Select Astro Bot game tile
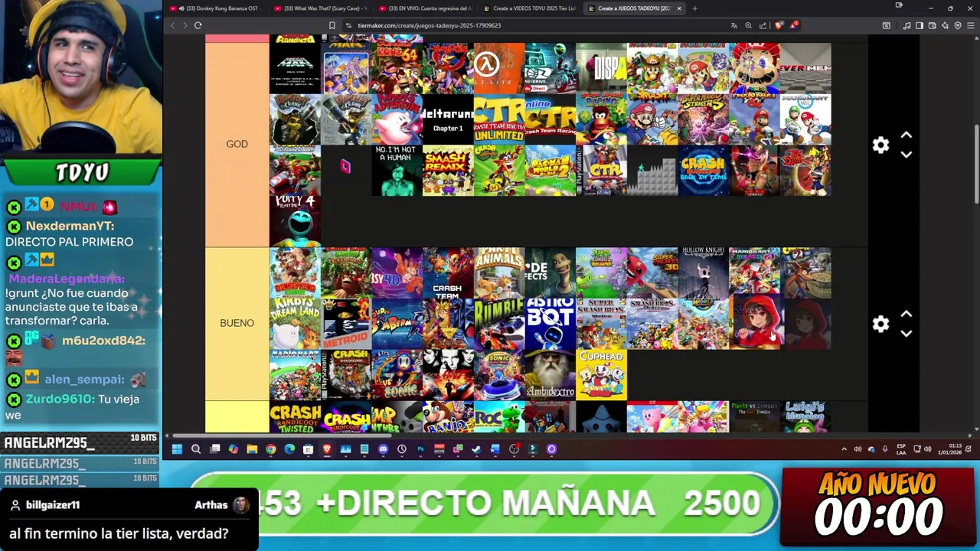The image size is (980, 551). (550, 324)
